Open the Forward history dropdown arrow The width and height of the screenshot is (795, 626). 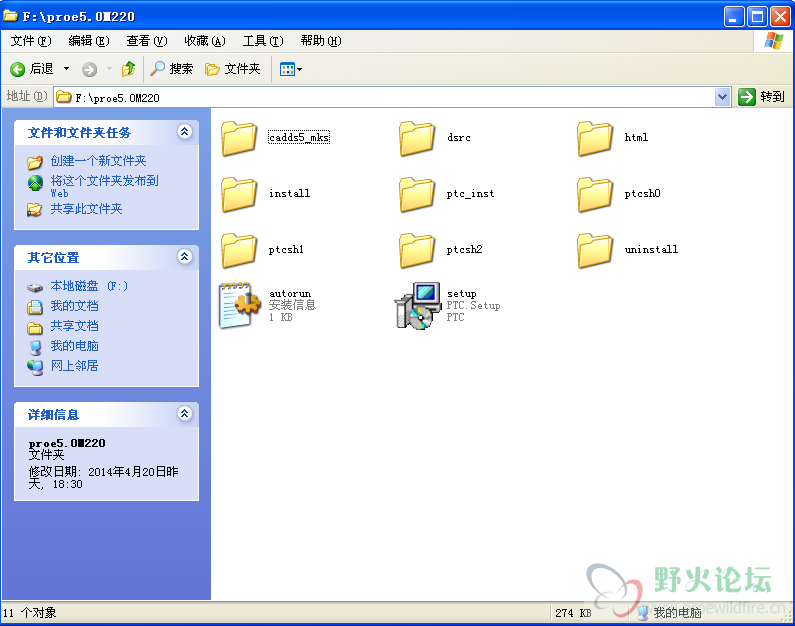[109, 68]
